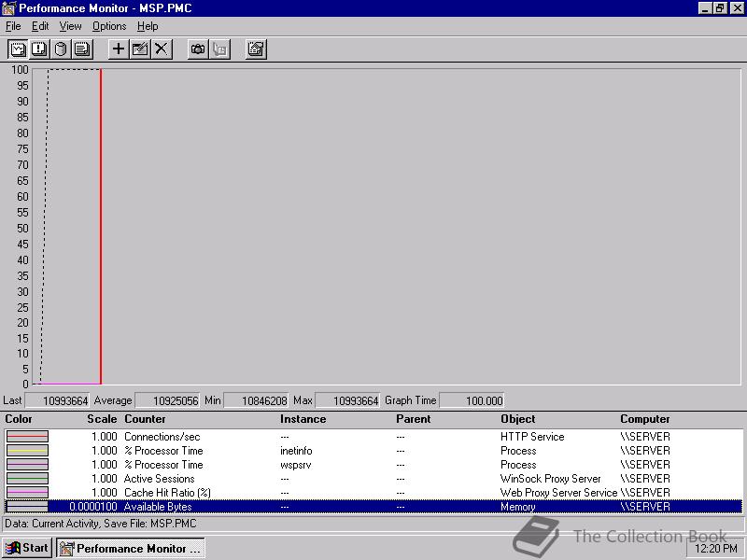Click green swatch for Active Sessions
747x560 pixels.
(x=27, y=479)
